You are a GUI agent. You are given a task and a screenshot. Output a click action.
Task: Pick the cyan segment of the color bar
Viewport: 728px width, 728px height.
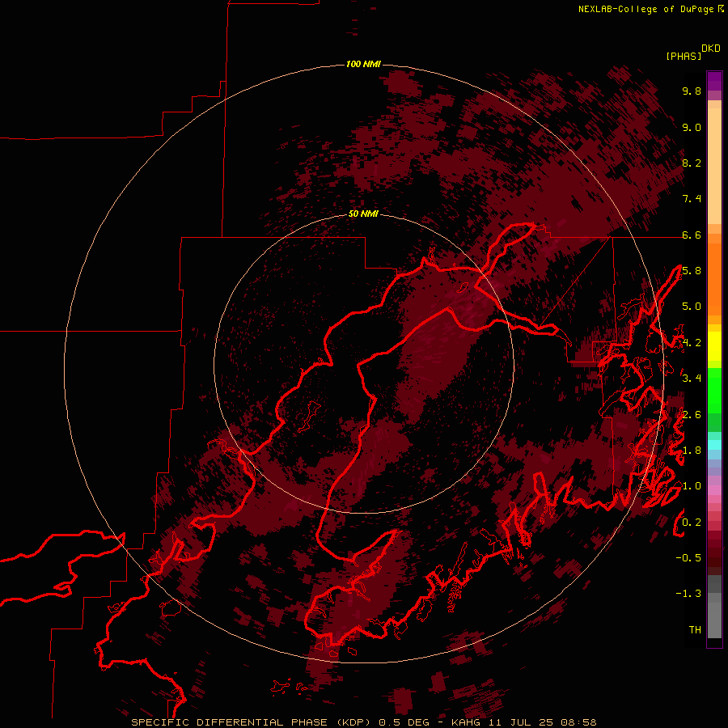(x=714, y=445)
